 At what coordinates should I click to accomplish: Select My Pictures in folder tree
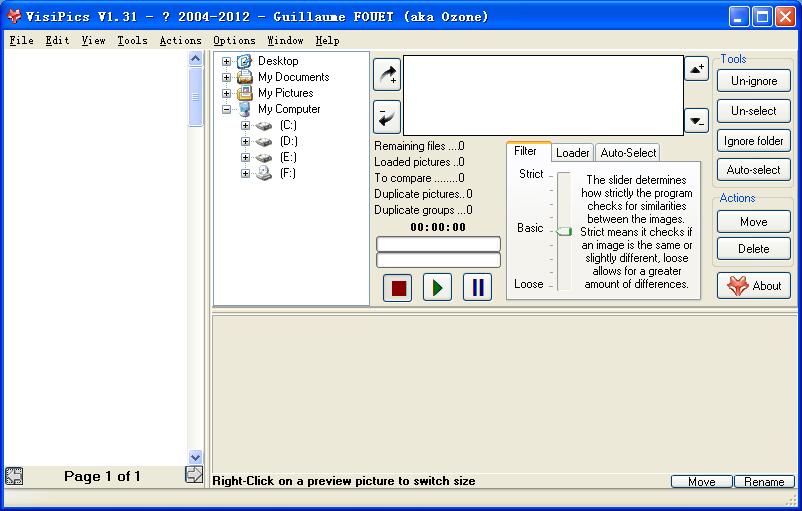click(x=285, y=93)
